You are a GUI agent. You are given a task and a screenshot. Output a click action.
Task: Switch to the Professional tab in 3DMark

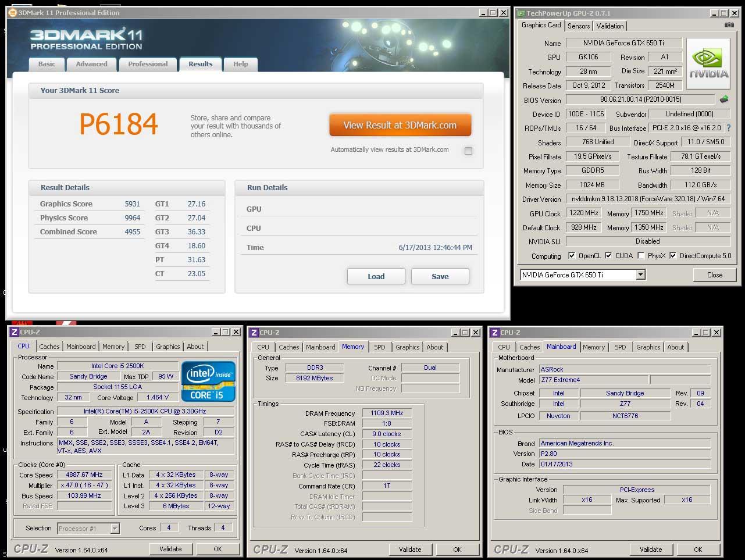(x=148, y=64)
